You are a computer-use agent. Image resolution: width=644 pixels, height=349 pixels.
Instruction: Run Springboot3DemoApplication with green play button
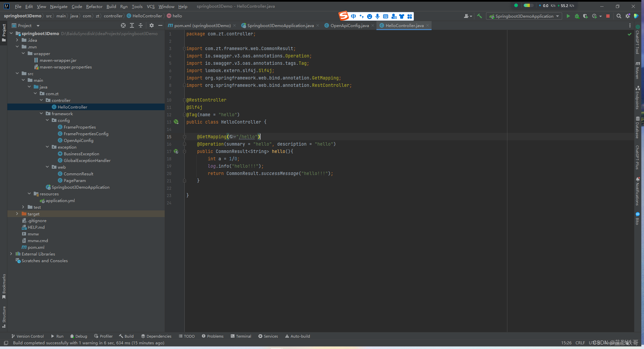click(568, 16)
